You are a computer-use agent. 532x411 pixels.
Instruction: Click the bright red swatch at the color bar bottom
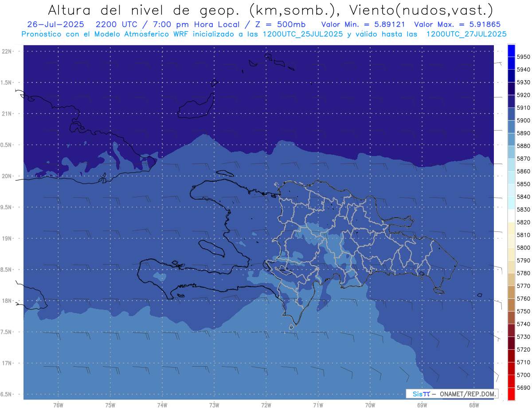[x=511, y=394]
